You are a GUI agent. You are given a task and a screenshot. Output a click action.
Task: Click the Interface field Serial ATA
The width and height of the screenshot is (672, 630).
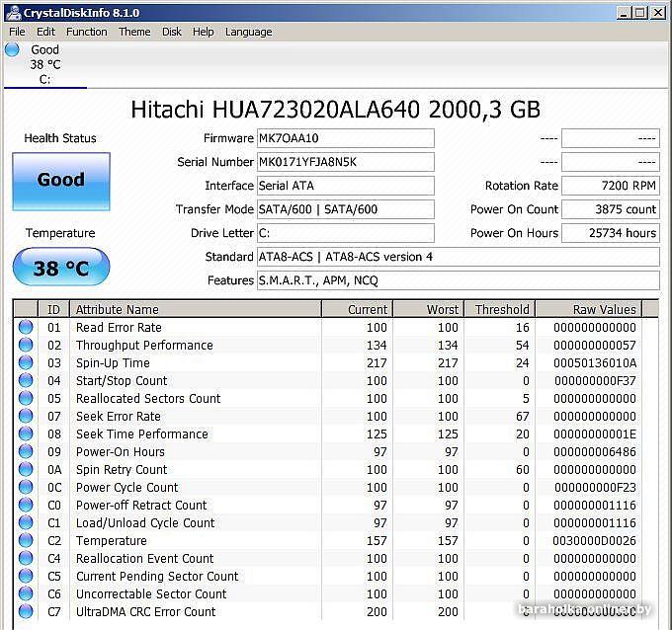pyautogui.click(x=346, y=186)
